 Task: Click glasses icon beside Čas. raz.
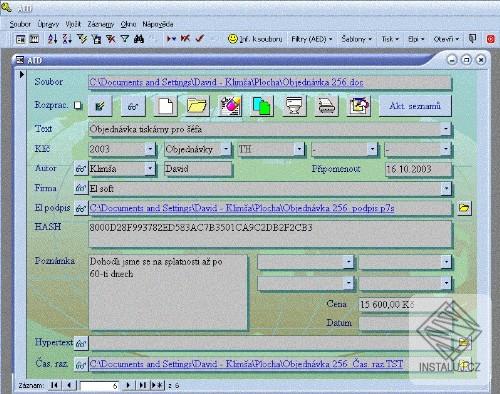[81, 364]
